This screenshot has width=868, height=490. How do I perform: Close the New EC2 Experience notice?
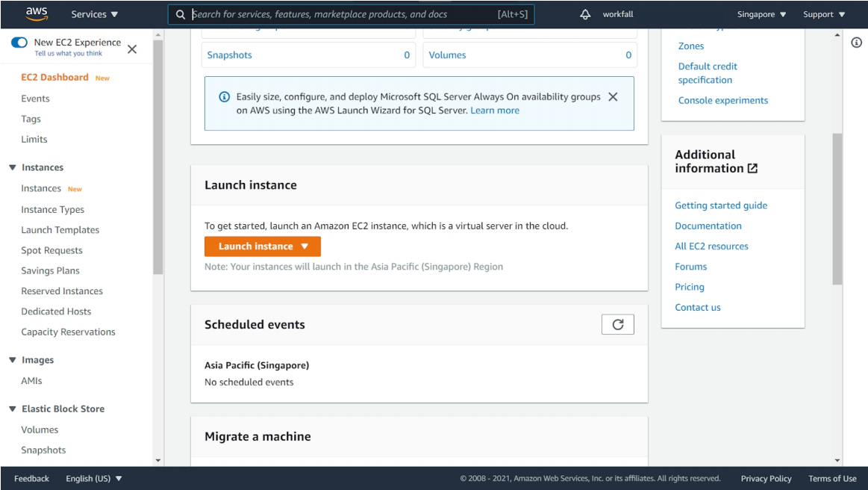132,49
